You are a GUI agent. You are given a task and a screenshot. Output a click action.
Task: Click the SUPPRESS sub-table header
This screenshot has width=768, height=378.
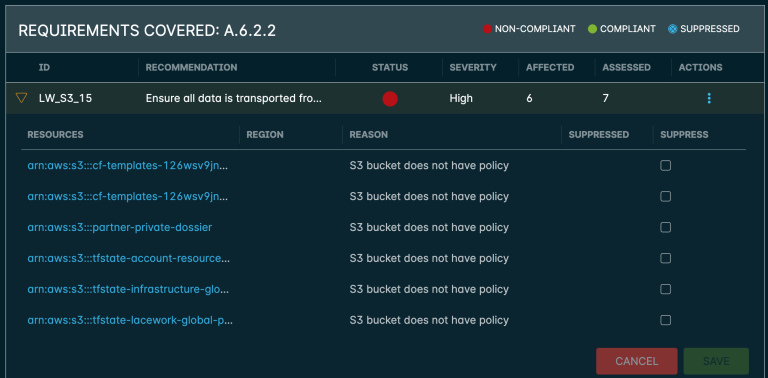tap(684, 135)
